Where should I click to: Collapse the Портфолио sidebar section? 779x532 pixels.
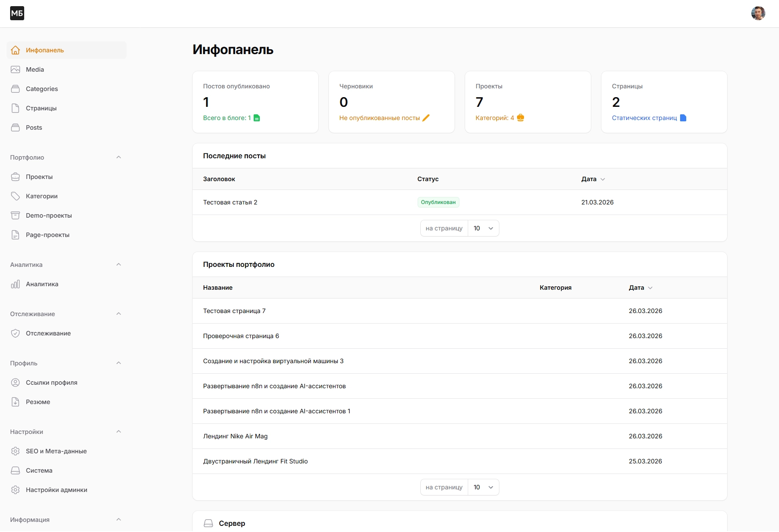pos(118,157)
